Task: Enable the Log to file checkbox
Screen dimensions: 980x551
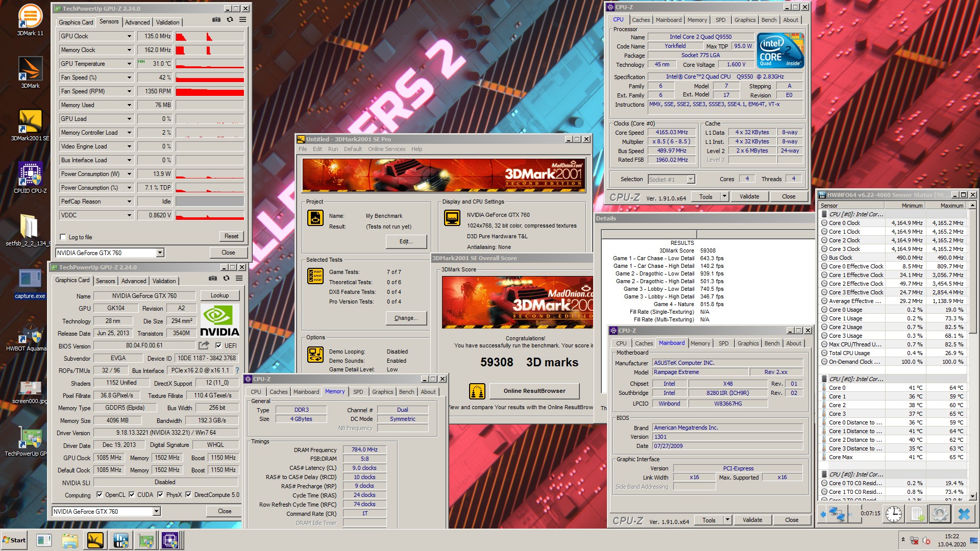Action: click(x=63, y=237)
